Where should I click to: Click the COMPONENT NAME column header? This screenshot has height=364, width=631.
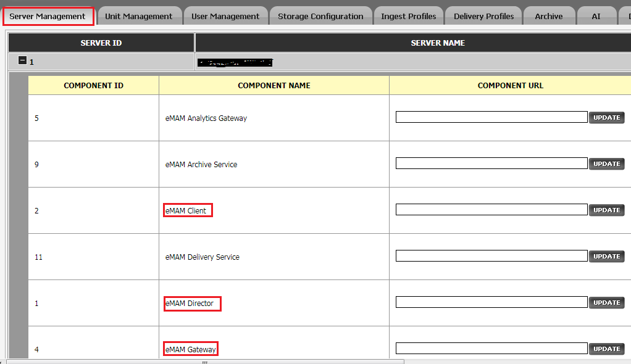coord(274,85)
